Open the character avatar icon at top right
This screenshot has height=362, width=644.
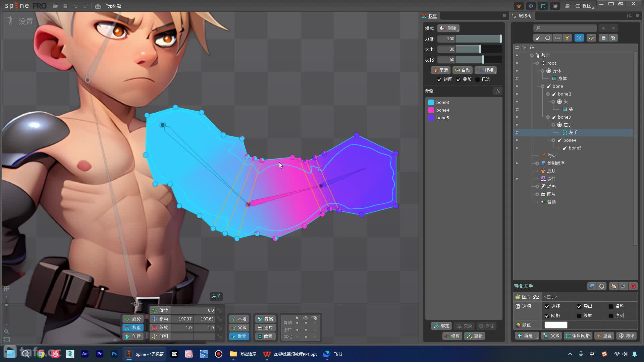coord(519,6)
